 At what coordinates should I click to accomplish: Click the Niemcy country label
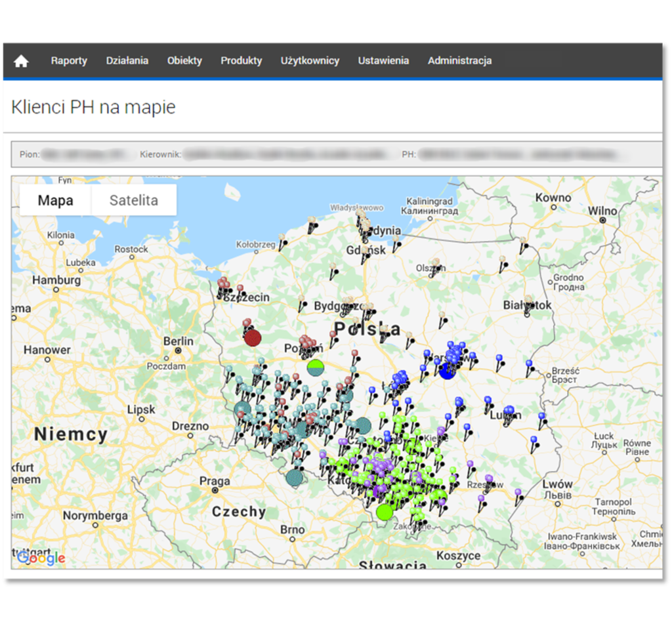pos(71,434)
